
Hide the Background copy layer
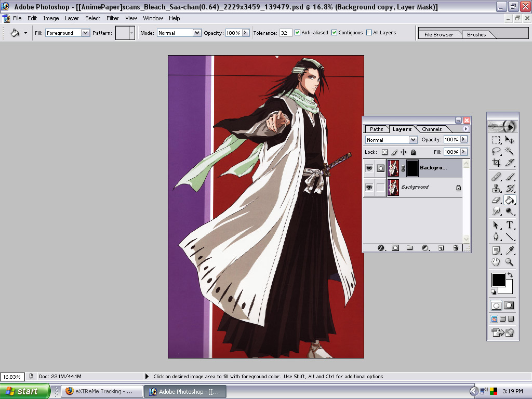pyautogui.click(x=369, y=168)
